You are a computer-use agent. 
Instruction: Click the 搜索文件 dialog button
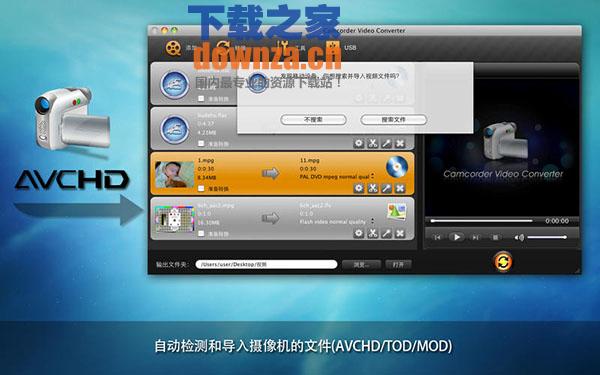[x=393, y=120]
